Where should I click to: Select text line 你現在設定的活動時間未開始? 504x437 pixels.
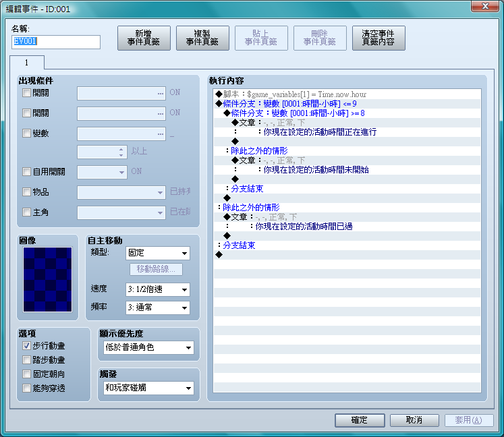[347, 170]
